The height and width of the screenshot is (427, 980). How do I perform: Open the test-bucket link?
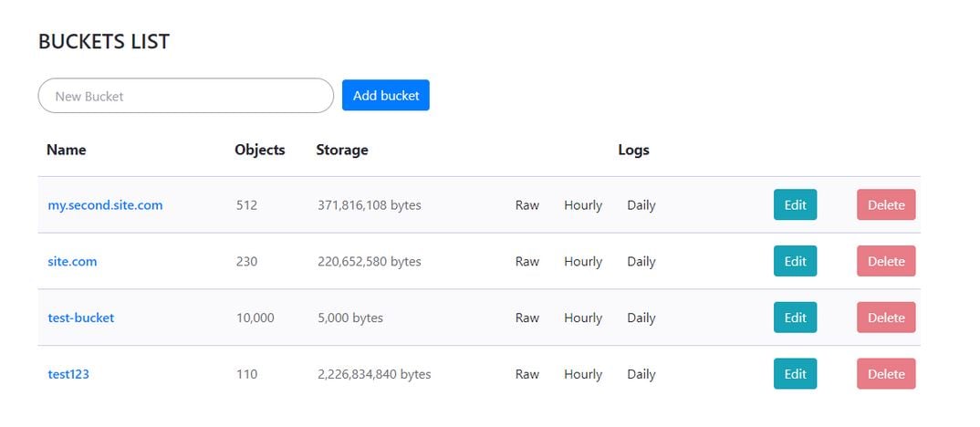81,318
